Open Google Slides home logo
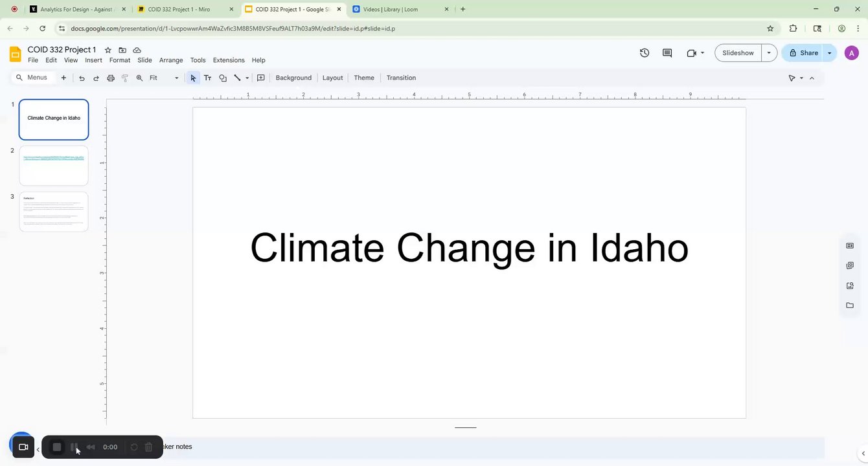Screen dimensions: 868x466 (15, 54)
